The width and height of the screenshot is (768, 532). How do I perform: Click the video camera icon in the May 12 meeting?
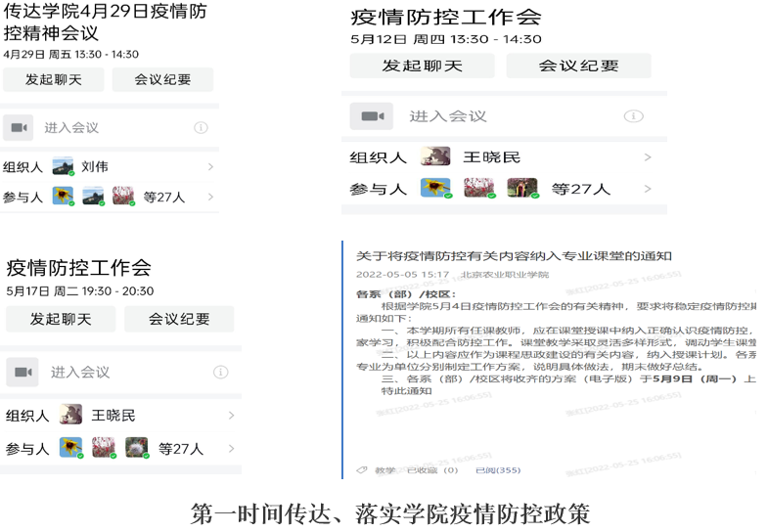[x=372, y=116]
